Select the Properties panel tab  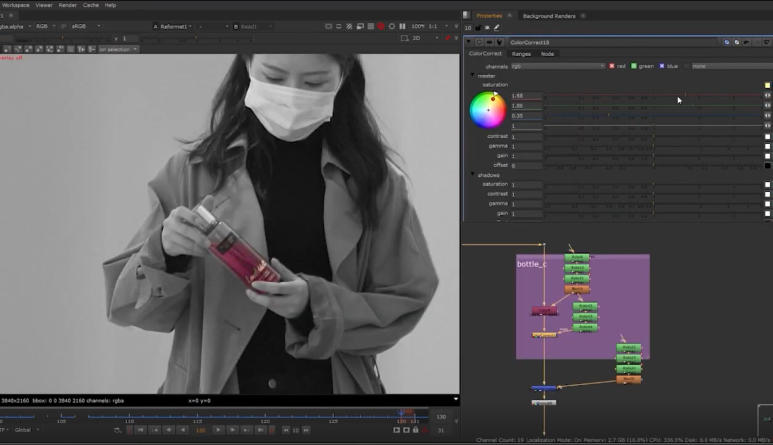489,16
